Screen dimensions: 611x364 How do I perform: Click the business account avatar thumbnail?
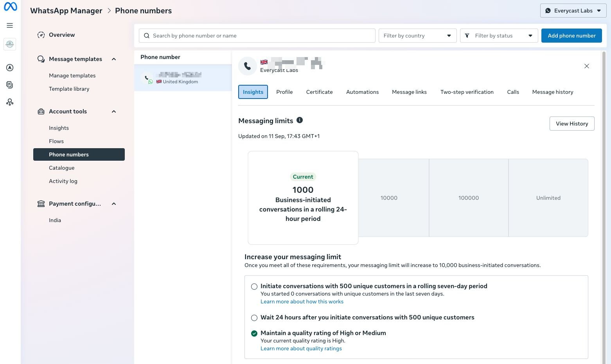tap(10, 44)
